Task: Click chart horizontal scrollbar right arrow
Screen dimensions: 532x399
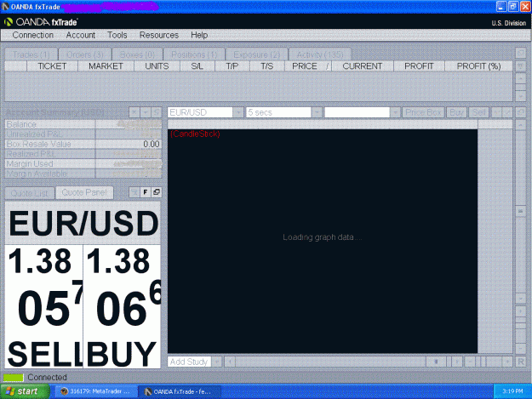Action: click(x=457, y=362)
